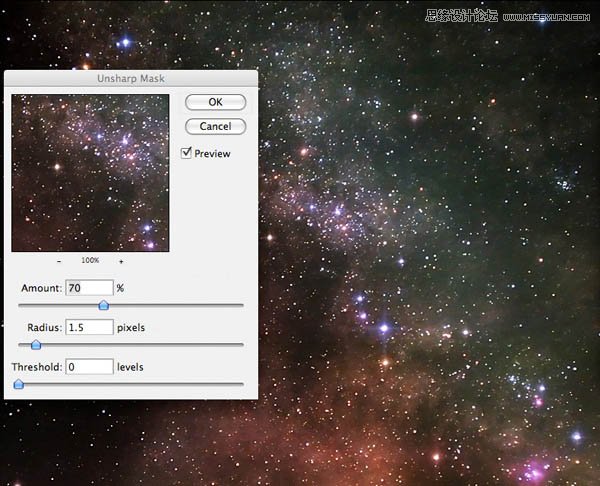Click the Unsharp Mask dialog title
The height and width of the screenshot is (486, 600).
[131, 78]
